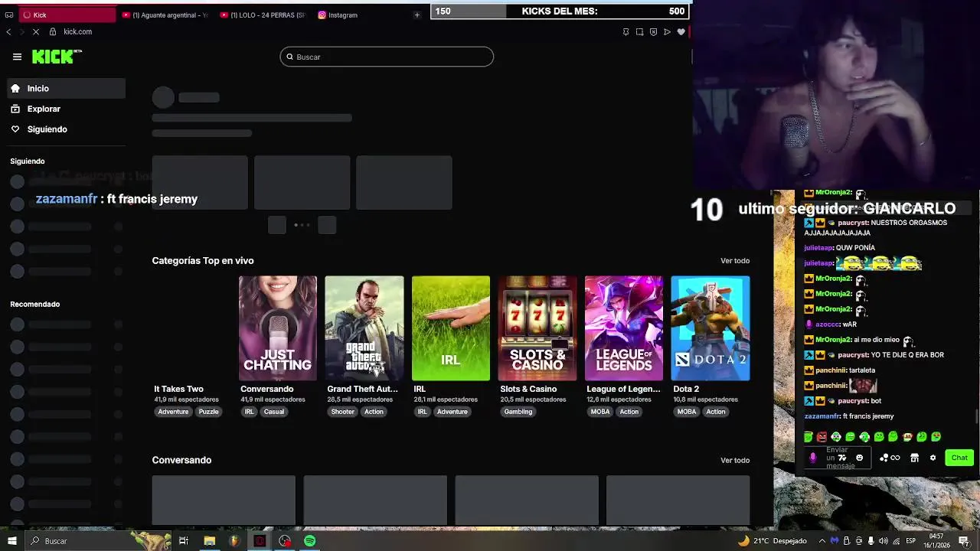Click the zazamanfr username in chat panel
This screenshot has height=551, width=980.
point(822,416)
